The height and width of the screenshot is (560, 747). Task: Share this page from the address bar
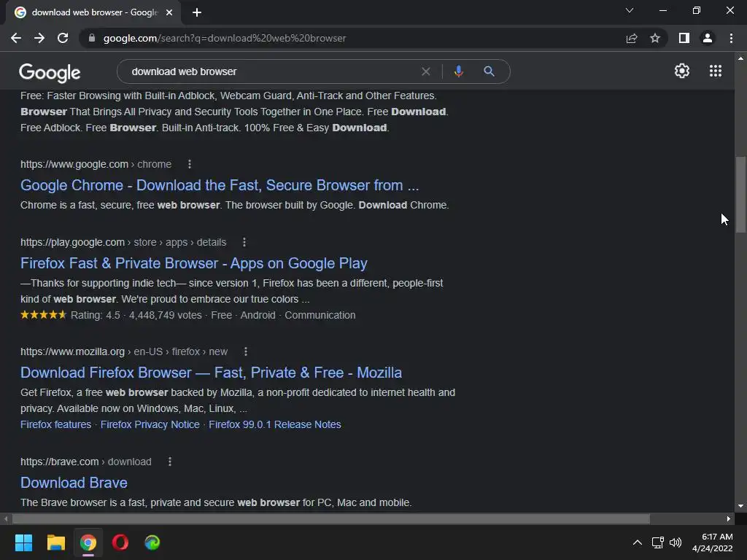click(632, 38)
